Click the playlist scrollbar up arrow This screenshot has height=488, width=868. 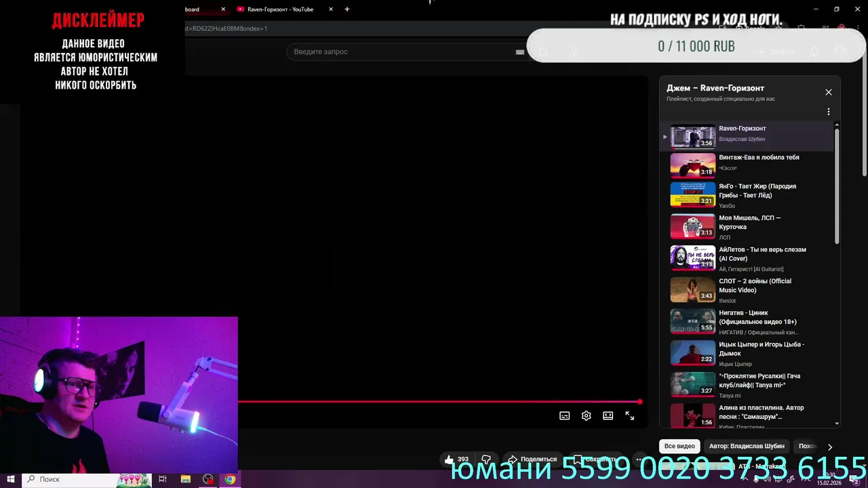pyautogui.click(x=837, y=125)
